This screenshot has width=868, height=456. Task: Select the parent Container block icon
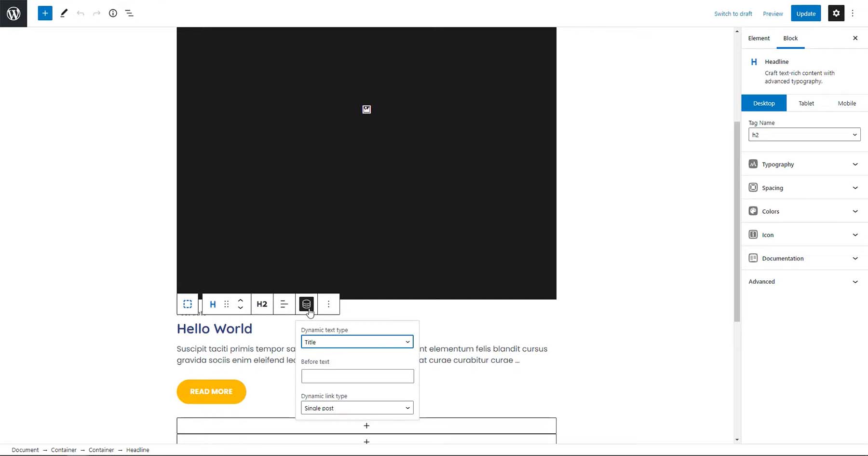(188, 304)
